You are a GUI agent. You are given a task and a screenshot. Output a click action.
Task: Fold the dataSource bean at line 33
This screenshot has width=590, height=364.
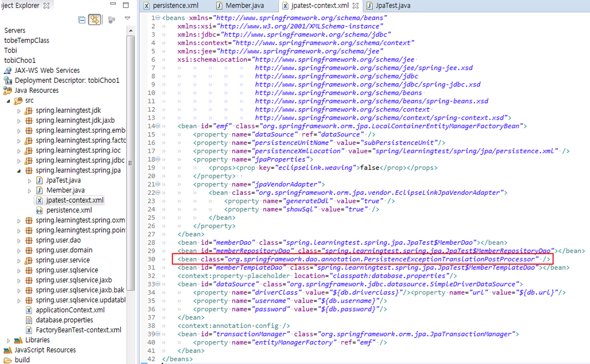point(158,284)
